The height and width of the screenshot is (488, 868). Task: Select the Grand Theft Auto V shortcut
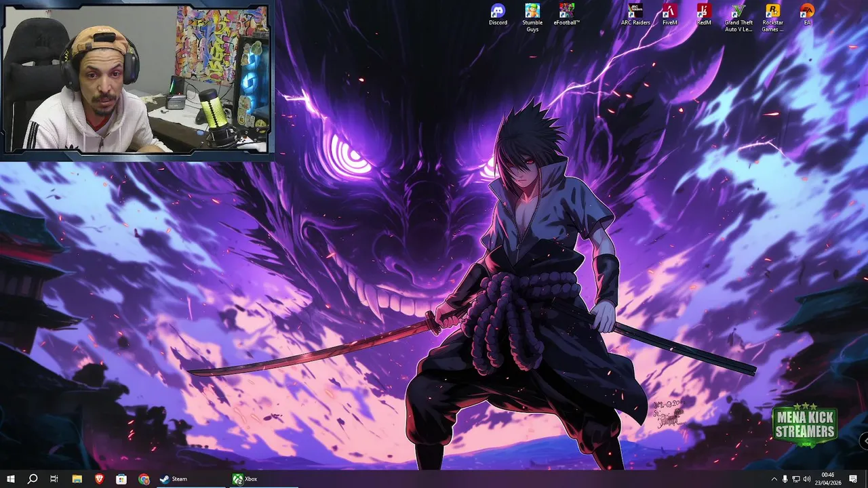(x=738, y=18)
